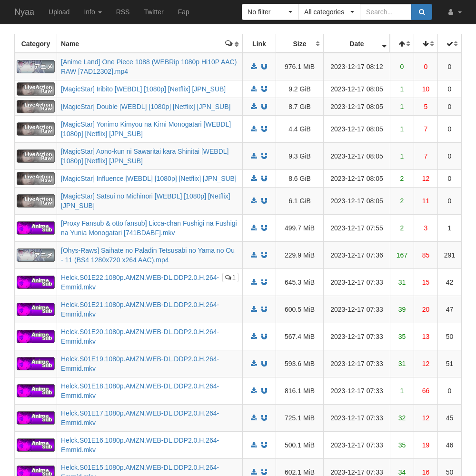Sort table by Size column
476x476 pixels.
(299, 44)
